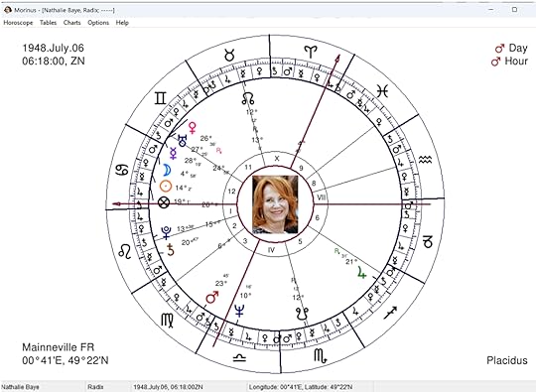Click the Mars Day ruler indicator
The image size is (536, 392).
click(511, 48)
